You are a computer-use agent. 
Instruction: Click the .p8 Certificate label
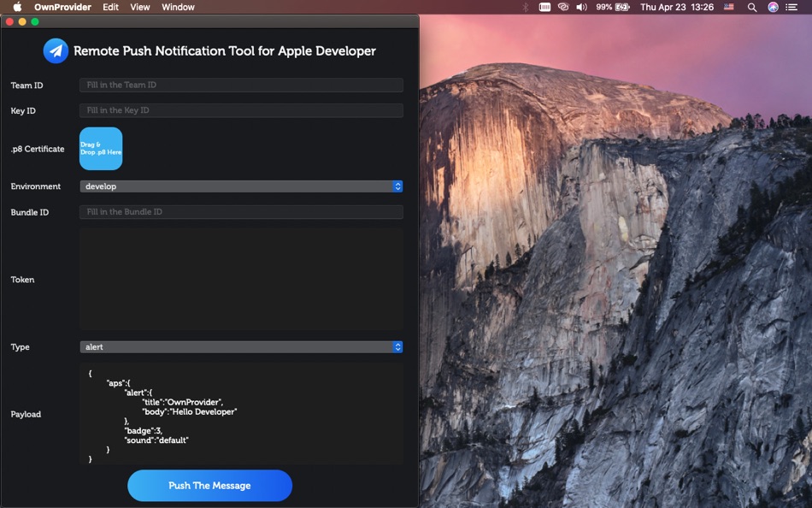click(x=38, y=150)
